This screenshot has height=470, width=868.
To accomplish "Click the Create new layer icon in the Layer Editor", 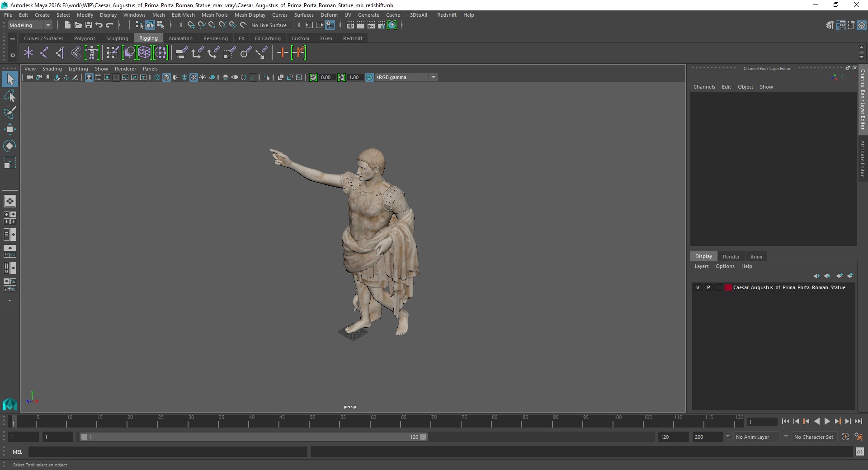I will 839,276.
